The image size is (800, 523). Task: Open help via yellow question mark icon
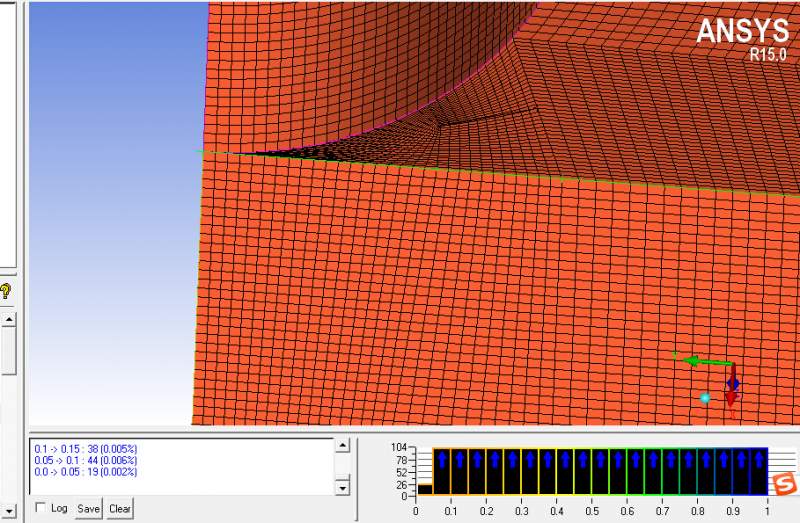(x=5, y=291)
